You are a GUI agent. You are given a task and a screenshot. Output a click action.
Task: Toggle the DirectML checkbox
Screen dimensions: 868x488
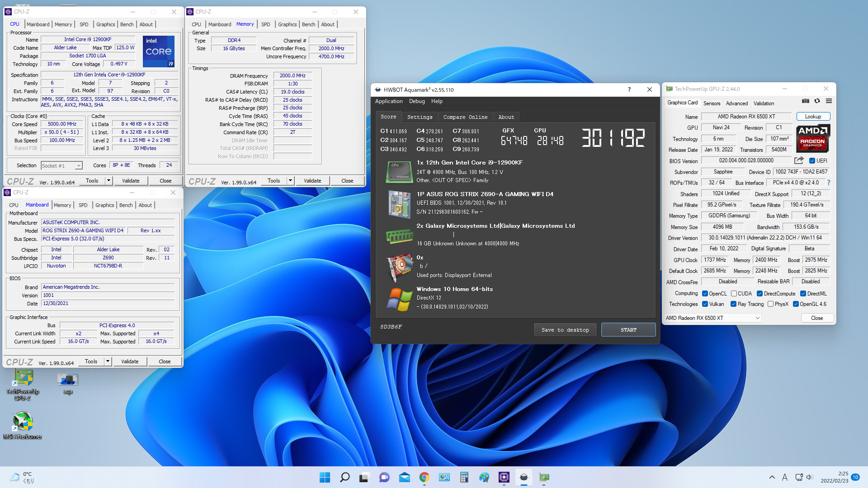click(803, 294)
